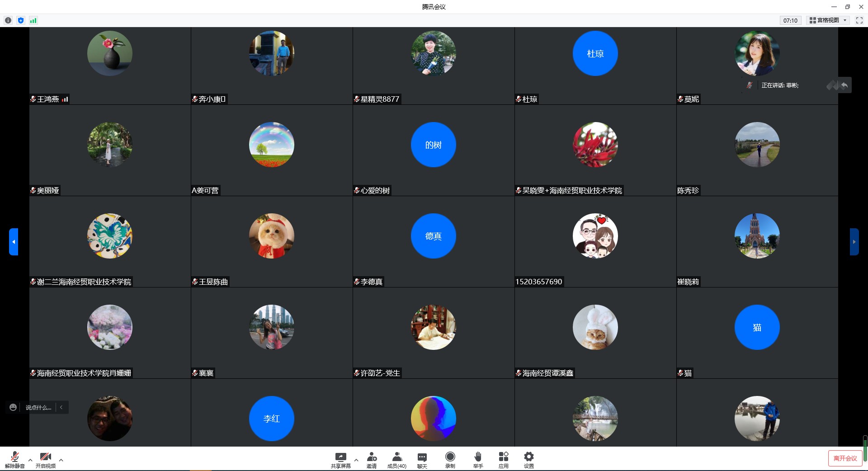Start recording with the 录制 icon

(x=450, y=459)
